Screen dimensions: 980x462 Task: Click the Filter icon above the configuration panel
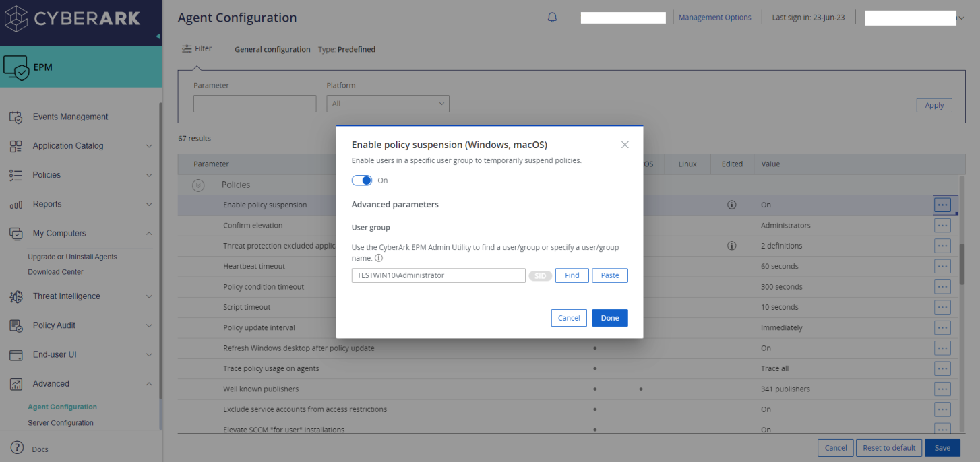pos(187,48)
